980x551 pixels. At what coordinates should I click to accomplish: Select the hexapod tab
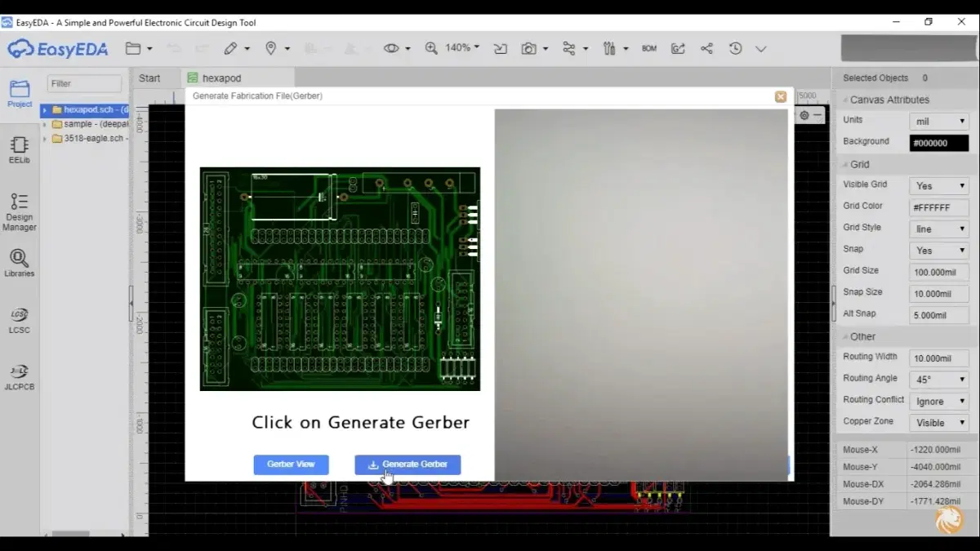pos(220,78)
